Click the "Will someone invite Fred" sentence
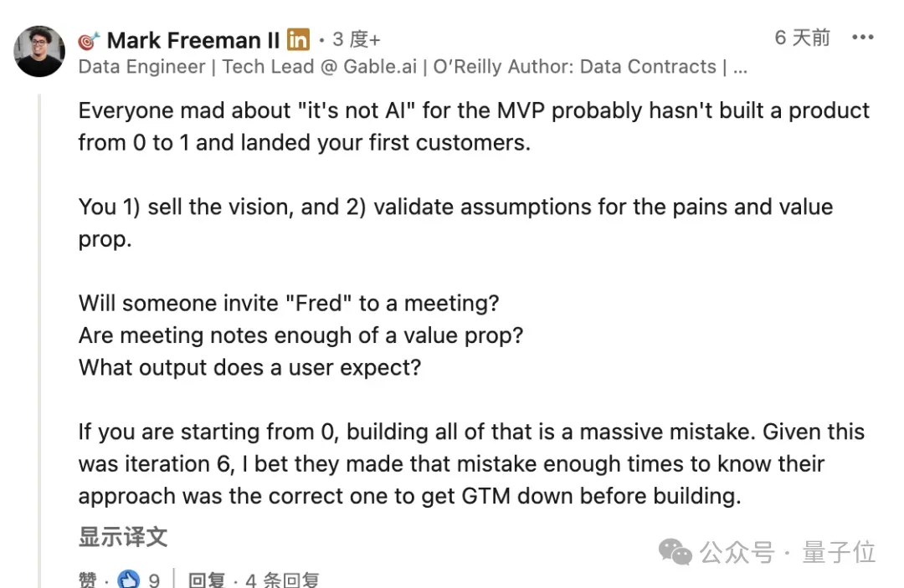 tap(289, 303)
